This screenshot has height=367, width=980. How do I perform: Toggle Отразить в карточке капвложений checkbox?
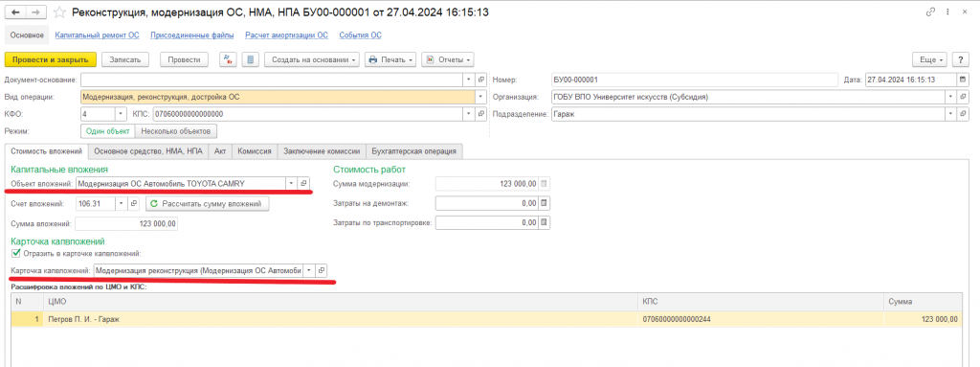coord(16,254)
